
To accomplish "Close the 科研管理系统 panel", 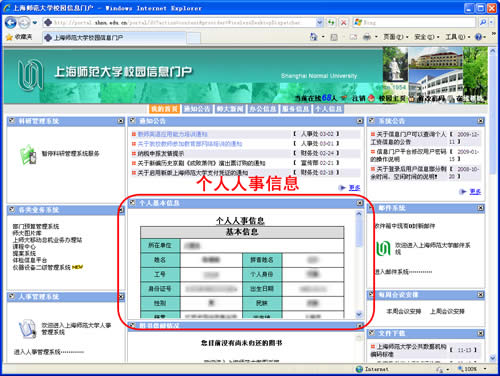I will [x=121, y=121].
